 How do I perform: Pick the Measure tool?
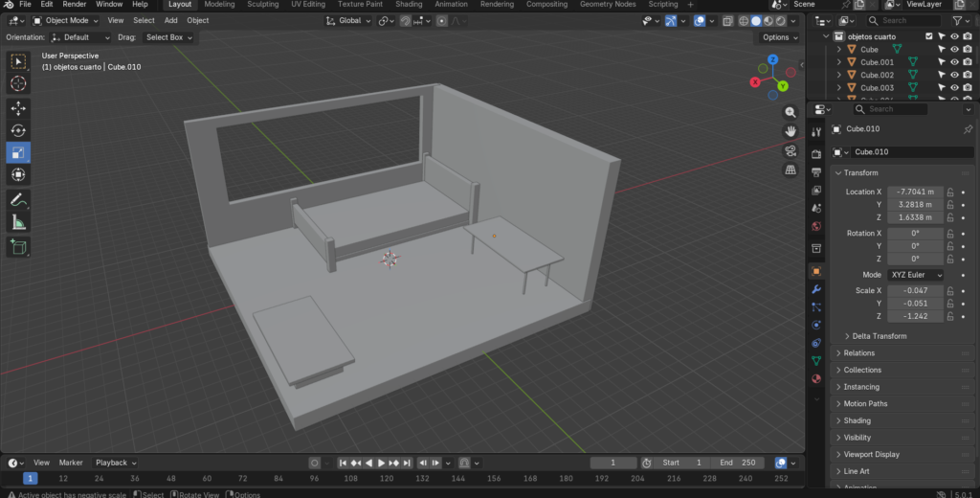pyautogui.click(x=18, y=223)
